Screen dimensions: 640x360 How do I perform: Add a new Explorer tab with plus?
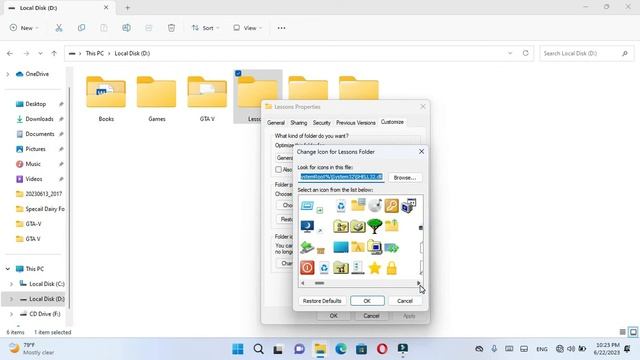pyautogui.click(x=127, y=7)
